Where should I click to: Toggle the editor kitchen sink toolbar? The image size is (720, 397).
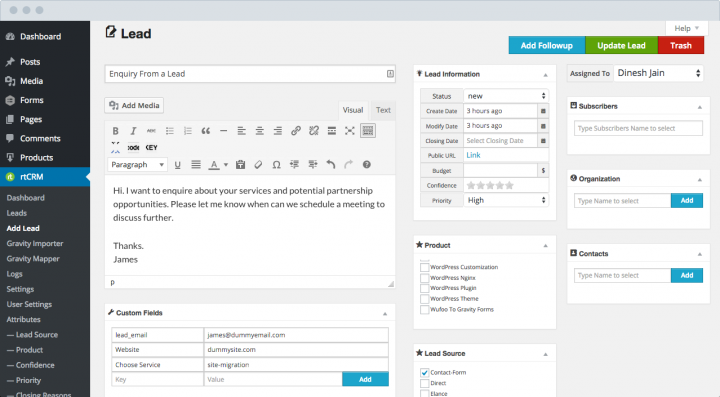pos(368,131)
